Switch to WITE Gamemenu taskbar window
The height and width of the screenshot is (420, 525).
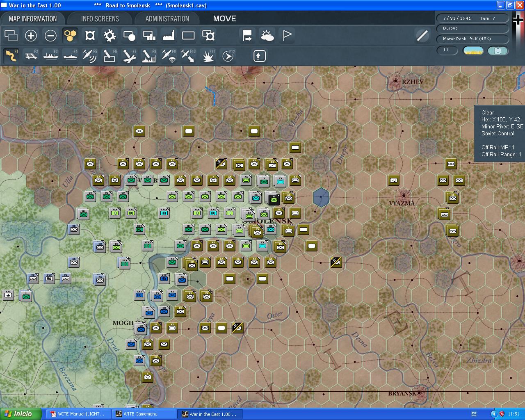144,414
